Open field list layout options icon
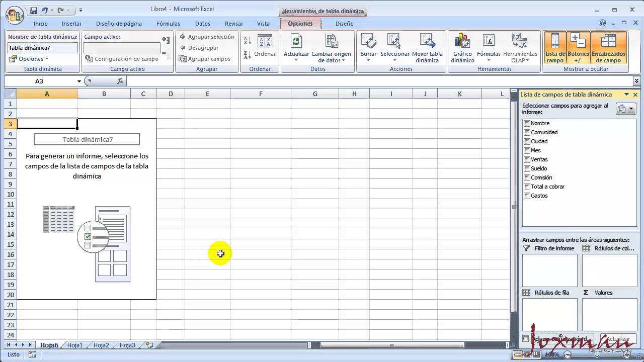 point(625,109)
